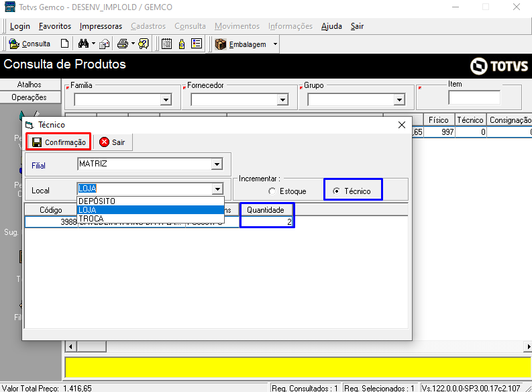Select the Técnico radio button
This screenshot has height=392, width=532.
coord(336,191)
